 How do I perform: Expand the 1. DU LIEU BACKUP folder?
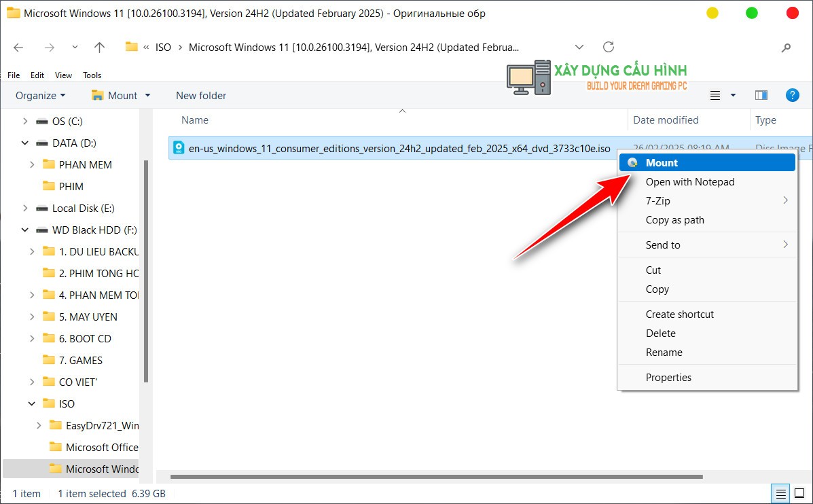[x=32, y=252]
